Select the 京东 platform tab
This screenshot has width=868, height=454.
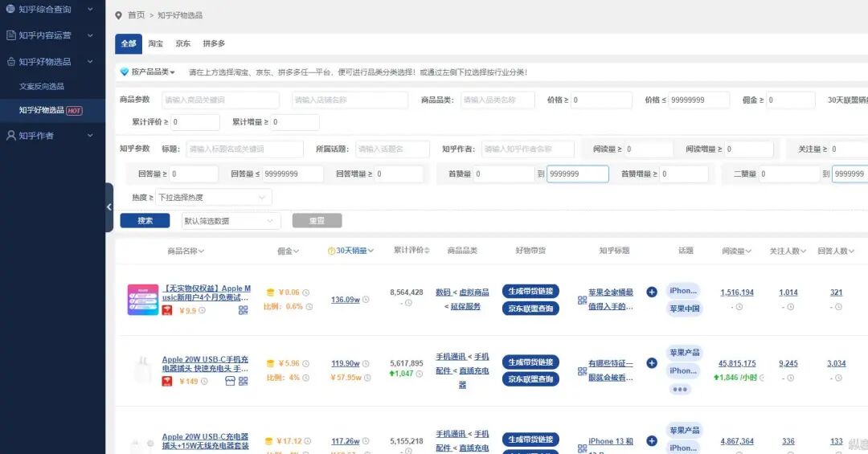182,43
